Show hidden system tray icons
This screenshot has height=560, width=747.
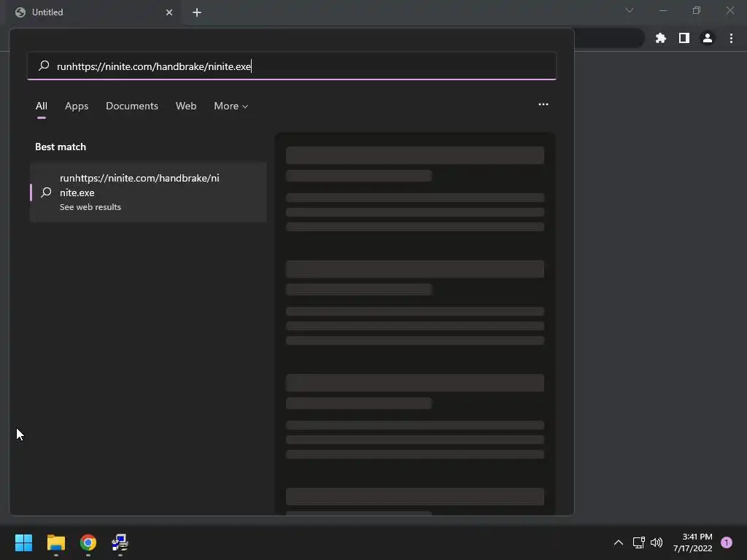point(619,542)
